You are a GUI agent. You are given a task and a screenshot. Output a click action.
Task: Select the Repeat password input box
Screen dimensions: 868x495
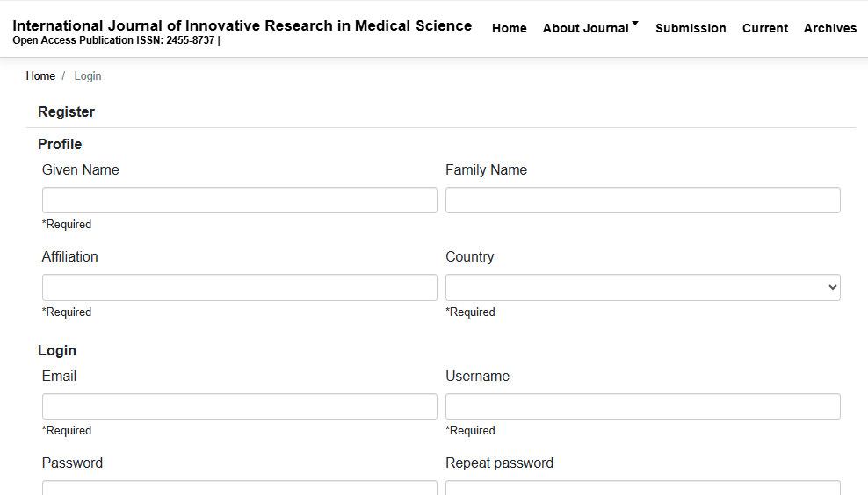coord(642,488)
